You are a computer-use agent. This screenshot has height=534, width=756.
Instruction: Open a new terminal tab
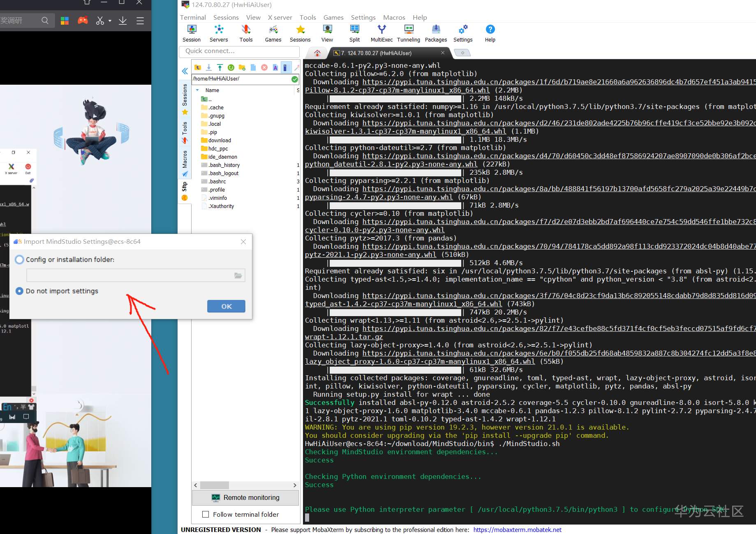click(x=462, y=53)
